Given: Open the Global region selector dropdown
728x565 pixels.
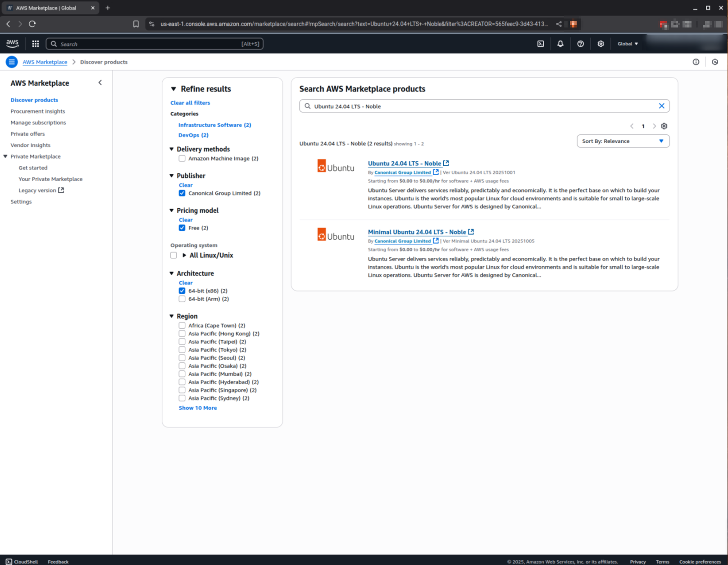Looking at the screenshot, I should pyautogui.click(x=628, y=44).
